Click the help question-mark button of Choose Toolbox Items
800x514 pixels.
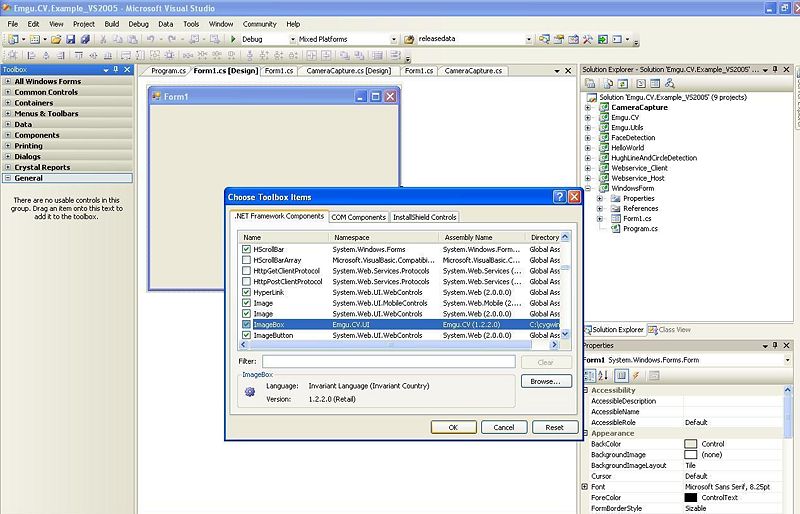coord(559,197)
